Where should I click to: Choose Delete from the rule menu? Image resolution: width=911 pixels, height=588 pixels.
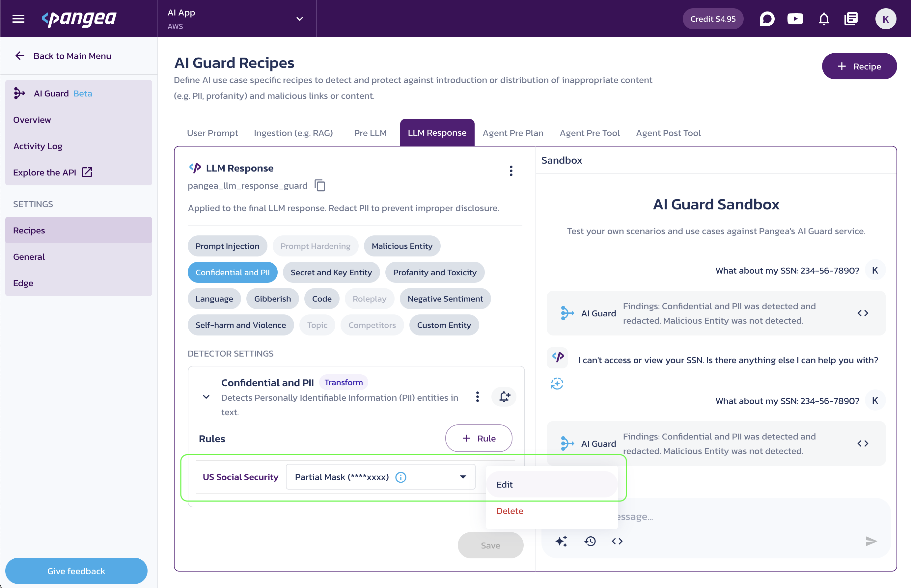coord(552,511)
